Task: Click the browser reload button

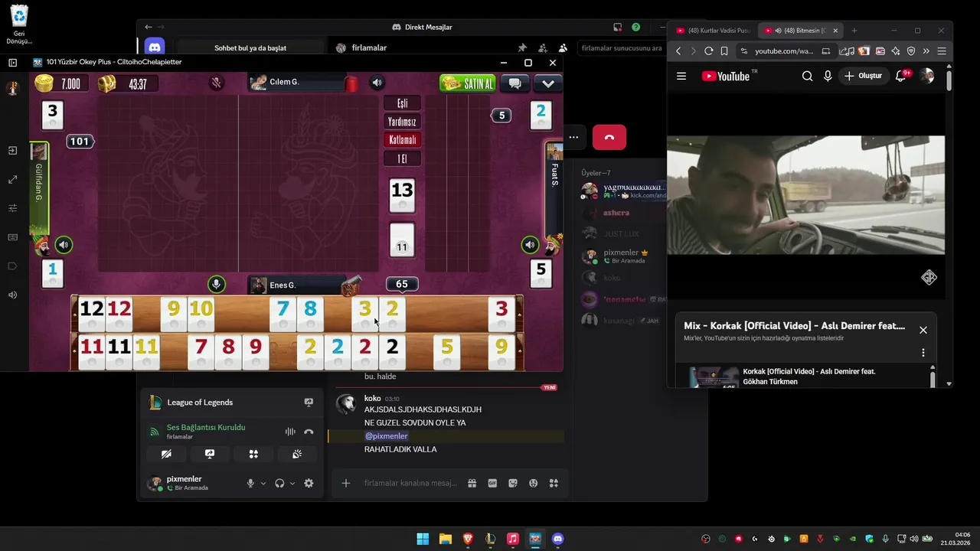Action: (x=708, y=51)
